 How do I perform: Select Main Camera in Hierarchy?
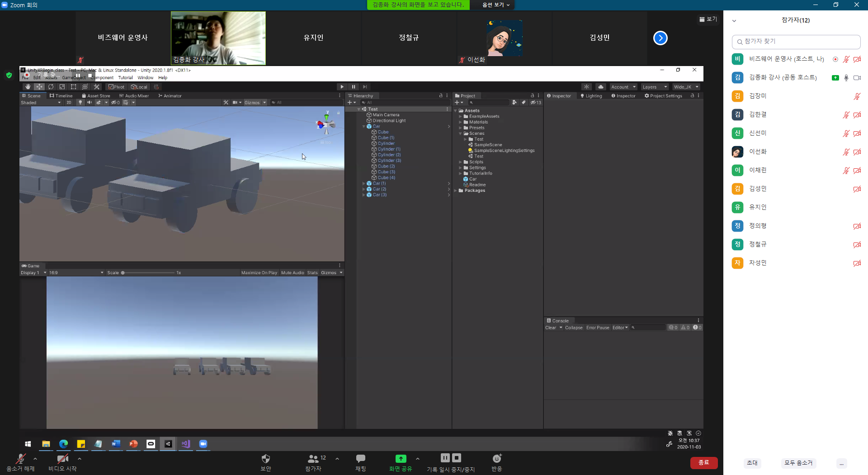(x=386, y=115)
